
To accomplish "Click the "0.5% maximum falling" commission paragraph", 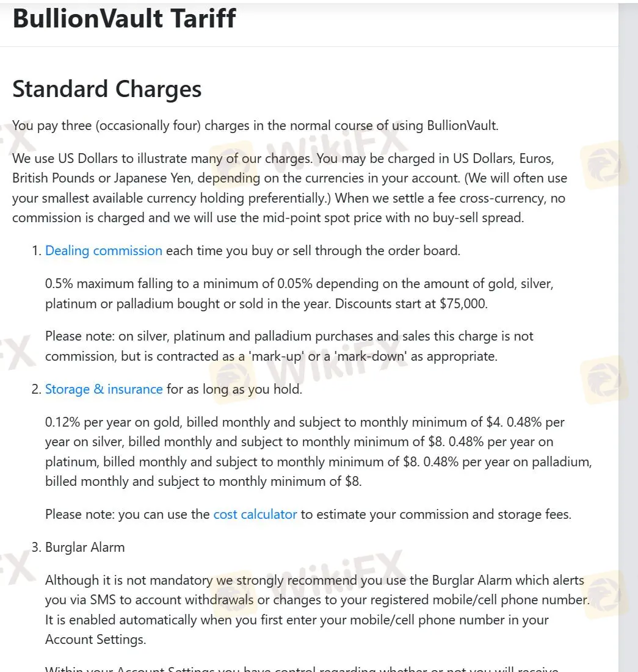I will 299,294.
